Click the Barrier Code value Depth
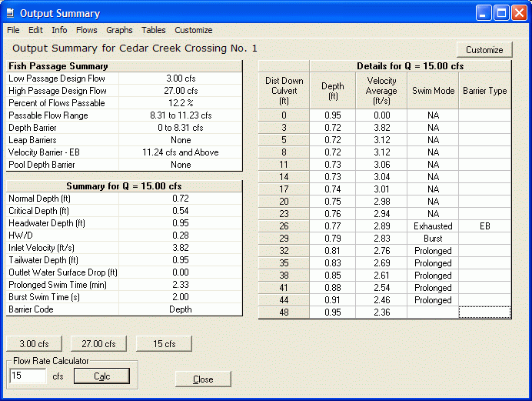 [x=181, y=309]
